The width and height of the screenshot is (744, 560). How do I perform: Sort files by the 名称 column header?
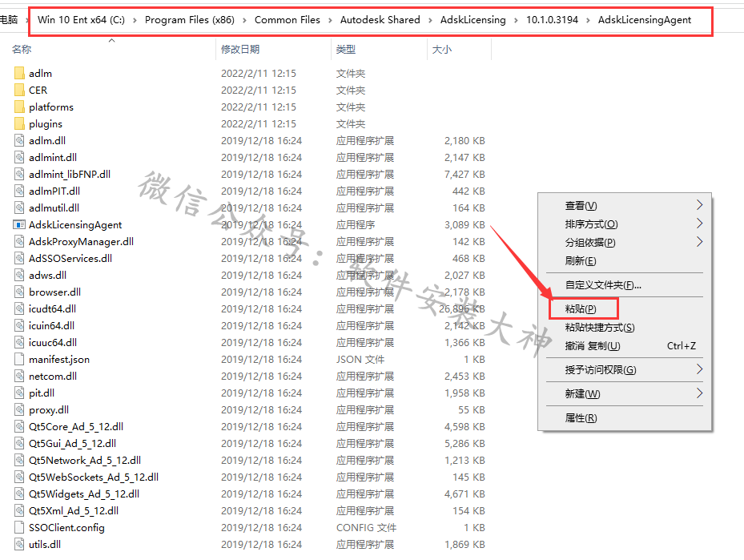click(x=22, y=50)
